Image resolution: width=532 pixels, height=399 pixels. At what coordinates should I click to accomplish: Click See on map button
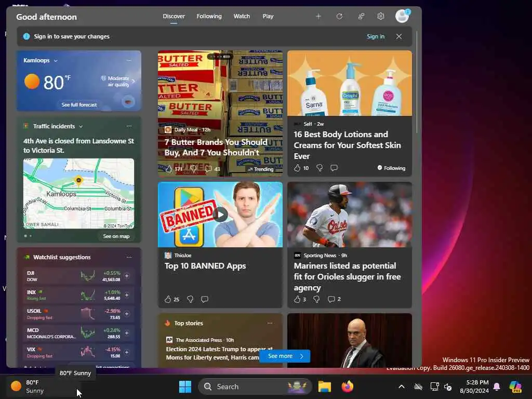(x=116, y=236)
